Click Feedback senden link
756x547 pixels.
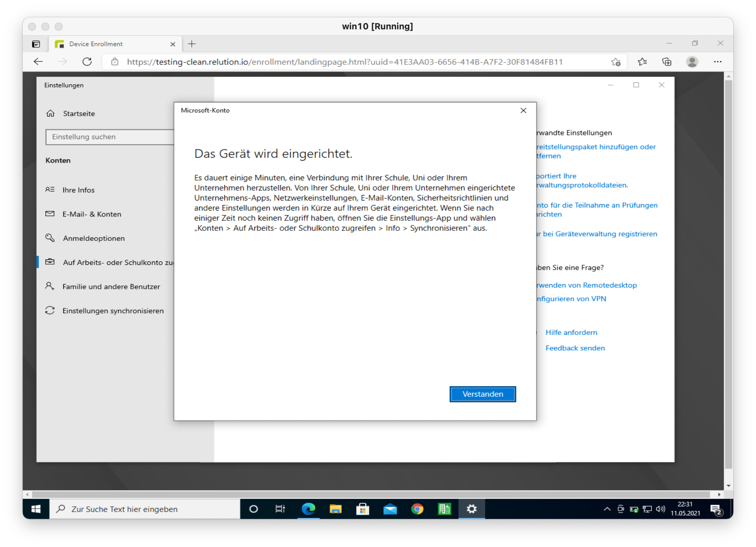(575, 348)
